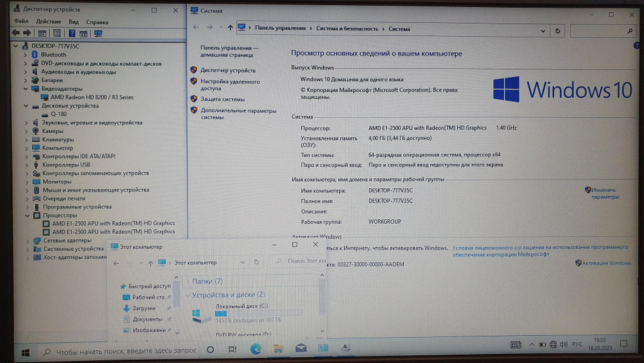Click the Up arrow in System window navigation
Image resolution: width=644 pixels, height=363 pixels.
click(x=230, y=28)
